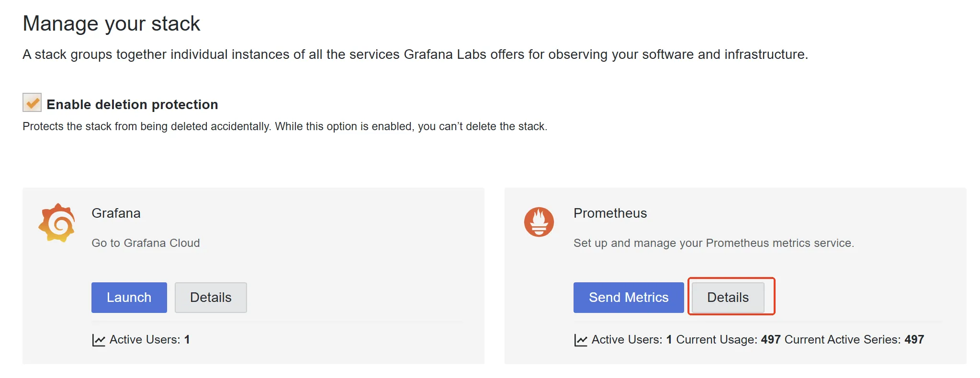Click the deletion protection description text

pos(285,126)
